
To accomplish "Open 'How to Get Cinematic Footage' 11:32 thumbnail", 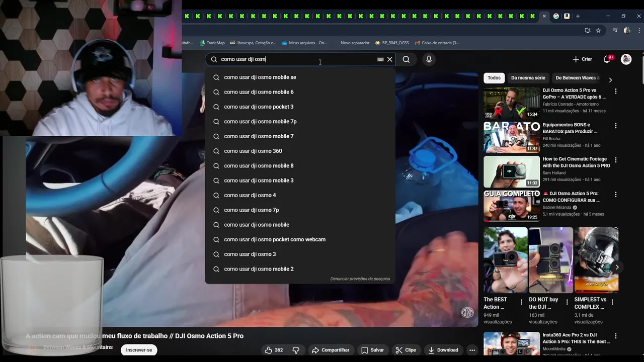I will point(512,171).
